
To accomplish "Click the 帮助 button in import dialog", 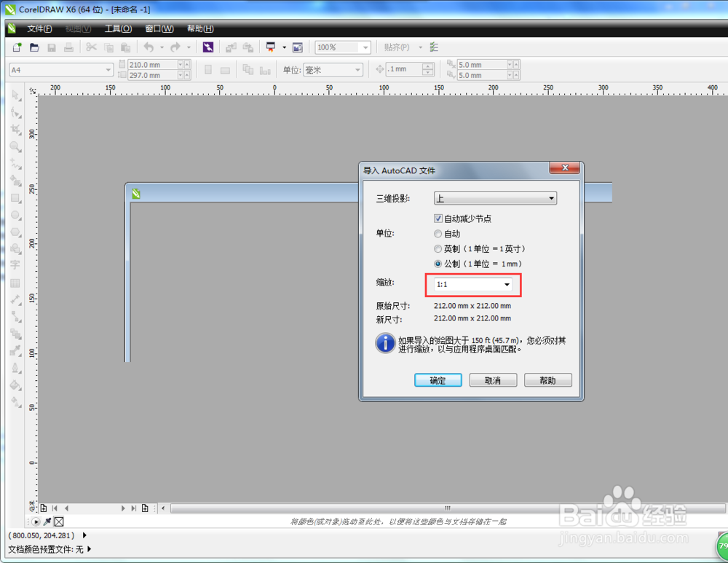I will 547,380.
